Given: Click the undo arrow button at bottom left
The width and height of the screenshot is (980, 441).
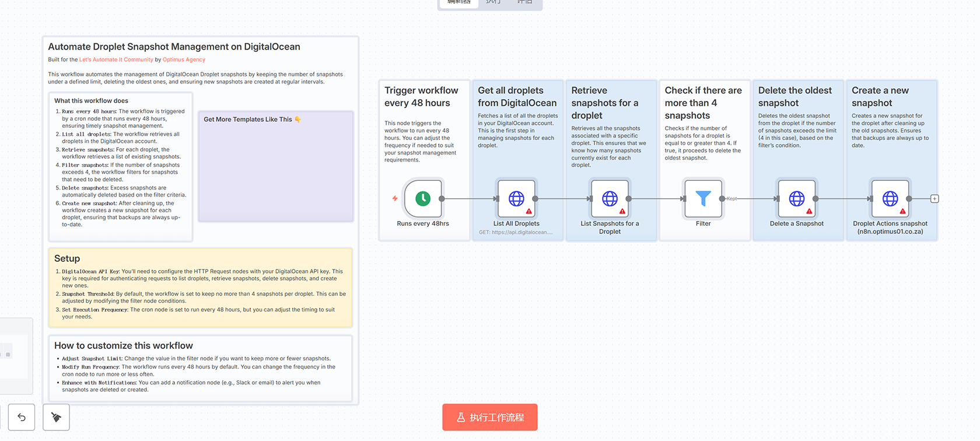Looking at the screenshot, I should (x=22, y=417).
